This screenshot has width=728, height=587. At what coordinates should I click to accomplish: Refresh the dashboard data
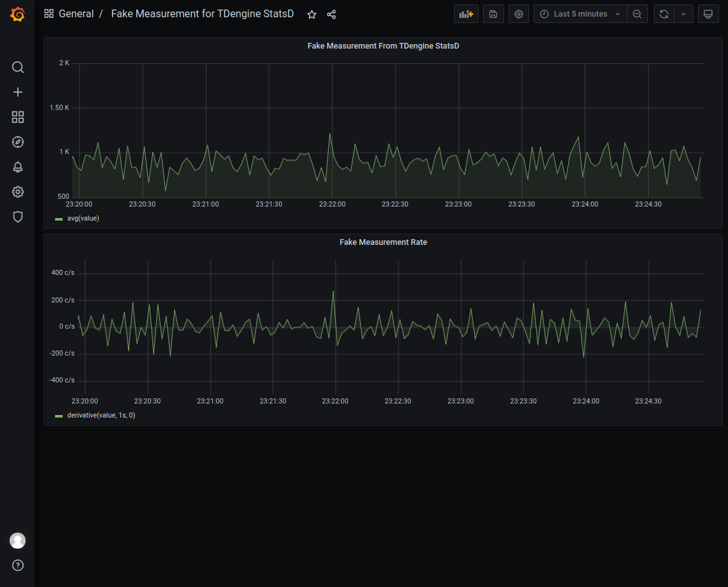(x=663, y=13)
